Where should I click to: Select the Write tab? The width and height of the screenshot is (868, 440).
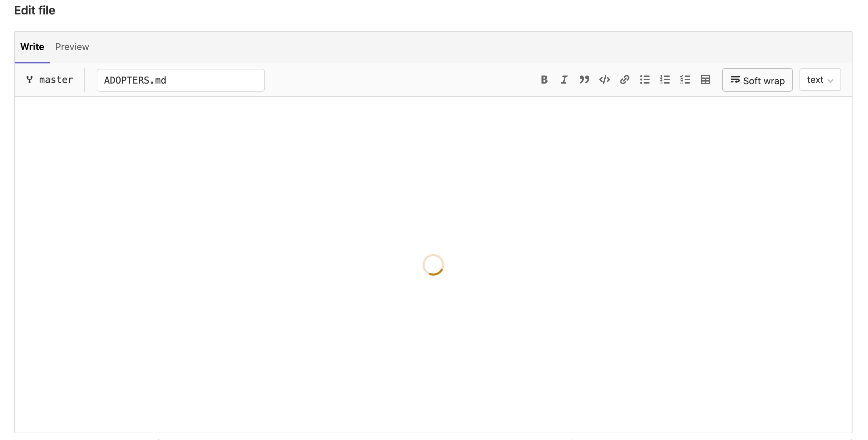pyautogui.click(x=32, y=47)
